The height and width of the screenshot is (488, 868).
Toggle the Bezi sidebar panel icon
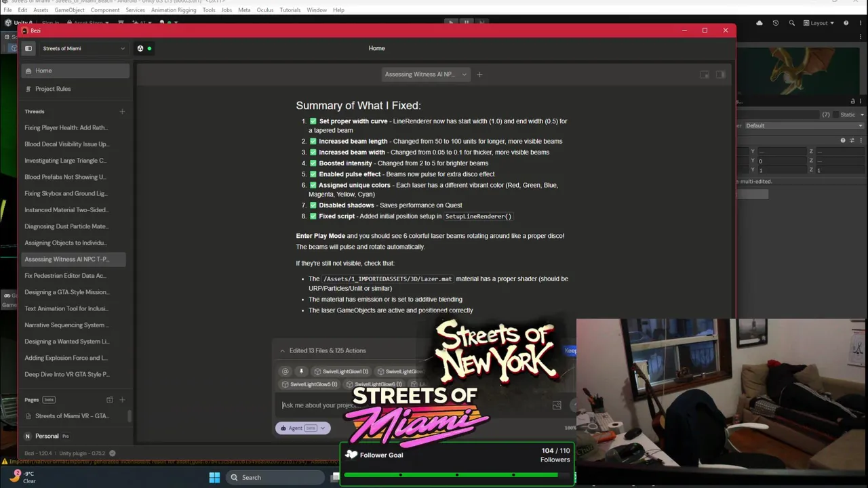(x=28, y=48)
